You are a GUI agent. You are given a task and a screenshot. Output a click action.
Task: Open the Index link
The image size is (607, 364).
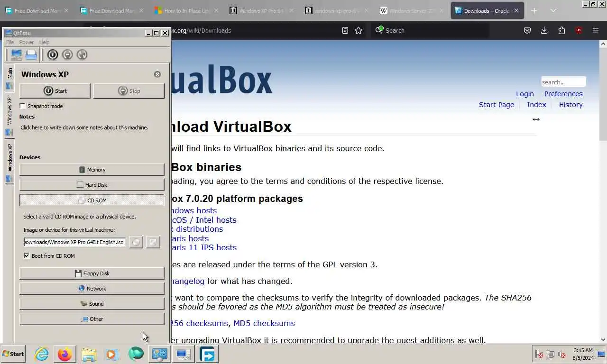[537, 105]
